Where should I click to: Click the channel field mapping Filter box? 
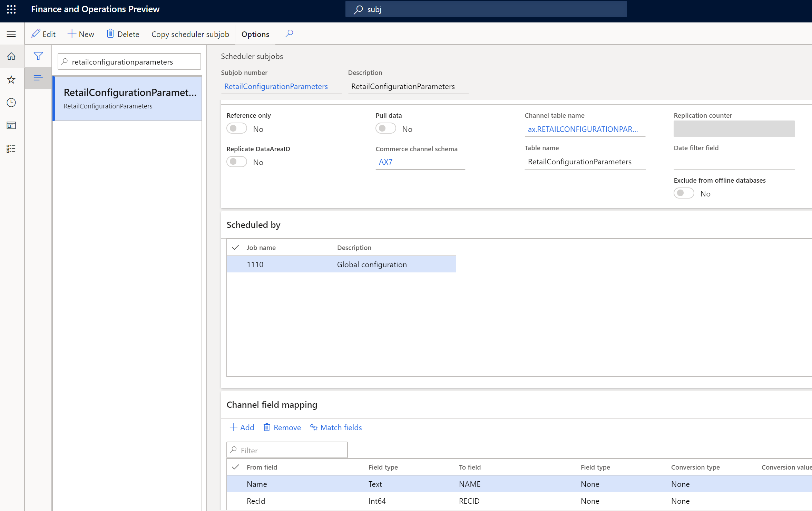(287, 450)
